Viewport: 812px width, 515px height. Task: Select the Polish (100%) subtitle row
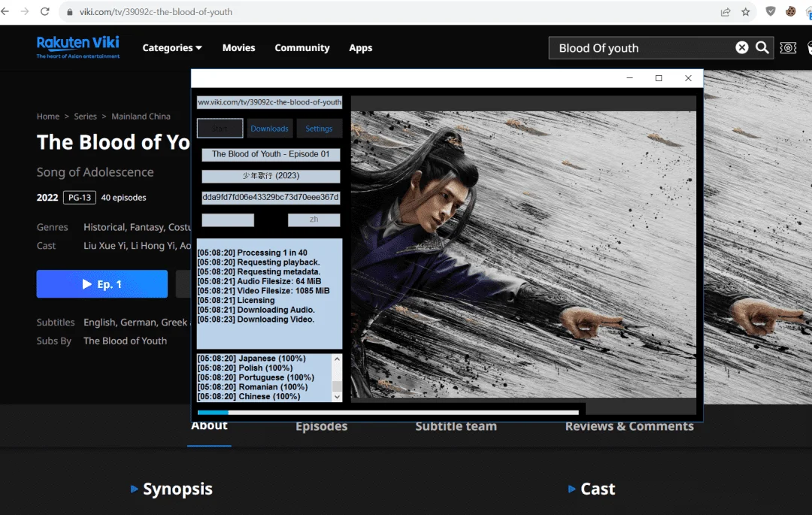[x=245, y=368]
